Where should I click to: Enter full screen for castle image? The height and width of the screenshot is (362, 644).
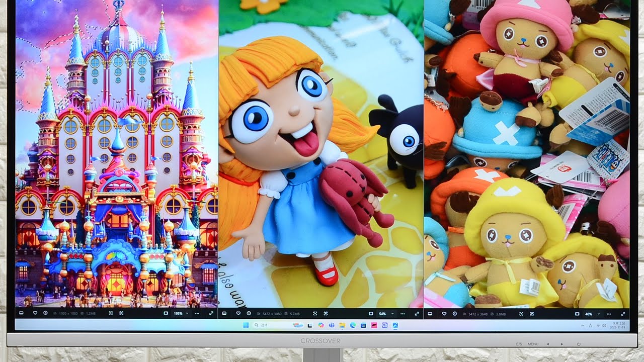coord(211,313)
